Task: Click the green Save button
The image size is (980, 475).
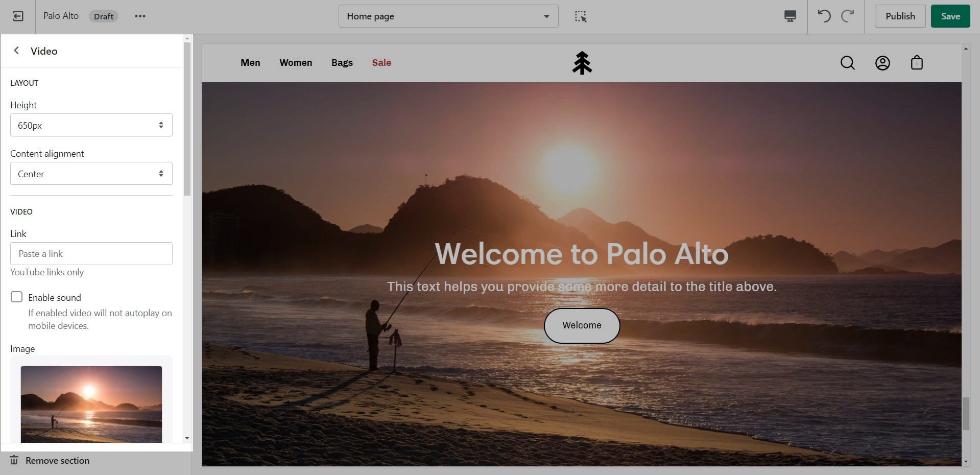Action: click(950, 16)
